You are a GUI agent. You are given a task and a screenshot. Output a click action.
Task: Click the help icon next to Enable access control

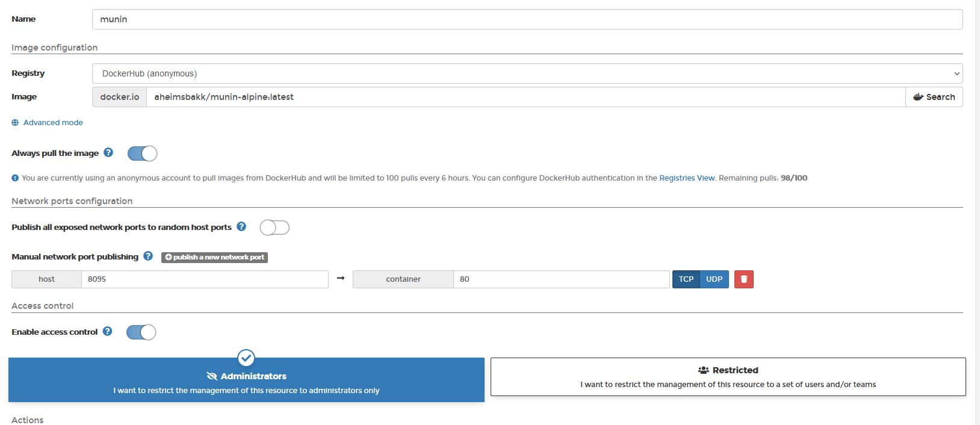(x=107, y=332)
